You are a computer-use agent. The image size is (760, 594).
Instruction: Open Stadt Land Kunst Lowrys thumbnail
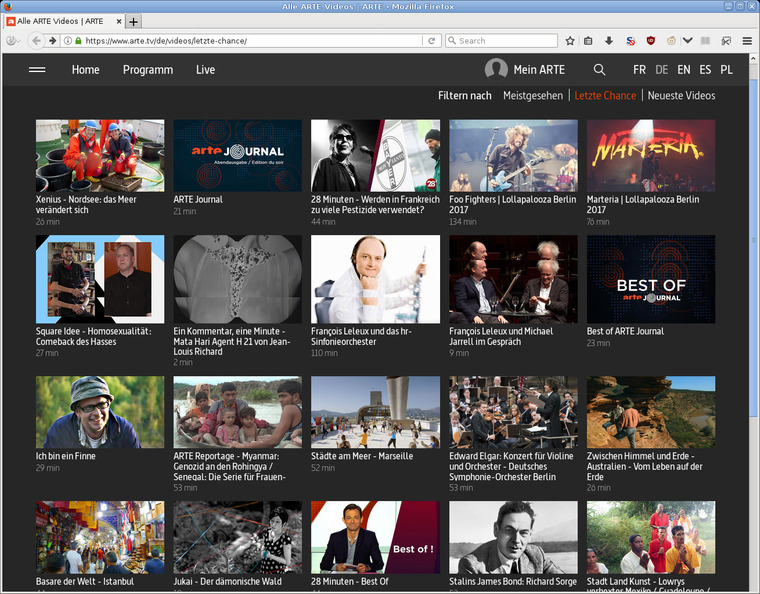tap(651, 537)
